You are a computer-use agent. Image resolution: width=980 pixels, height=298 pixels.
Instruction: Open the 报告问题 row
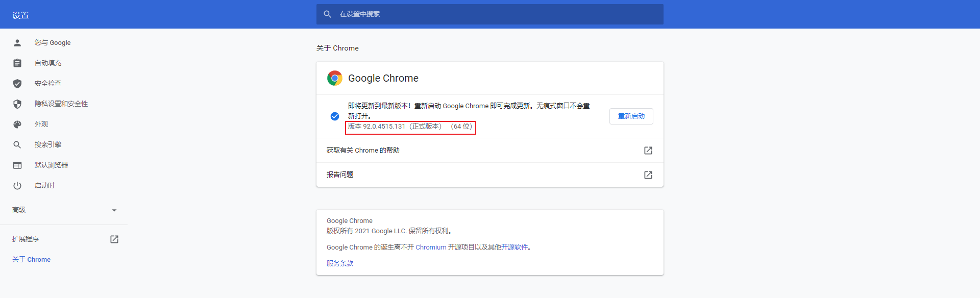tap(490, 175)
